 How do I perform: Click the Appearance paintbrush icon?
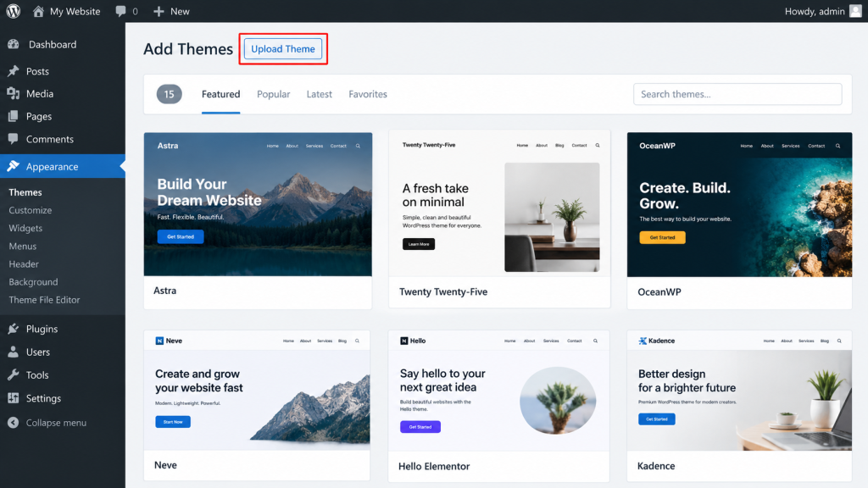coord(14,166)
